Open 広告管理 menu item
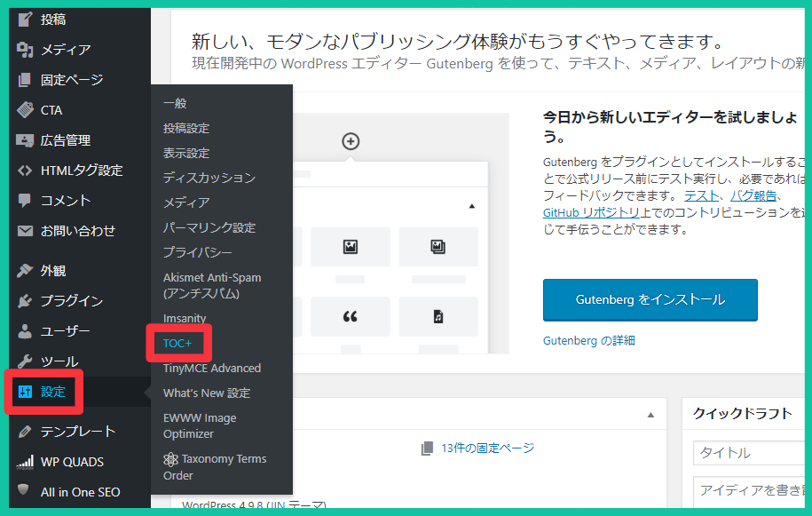The height and width of the screenshot is (516, 812). coord(66,140)
